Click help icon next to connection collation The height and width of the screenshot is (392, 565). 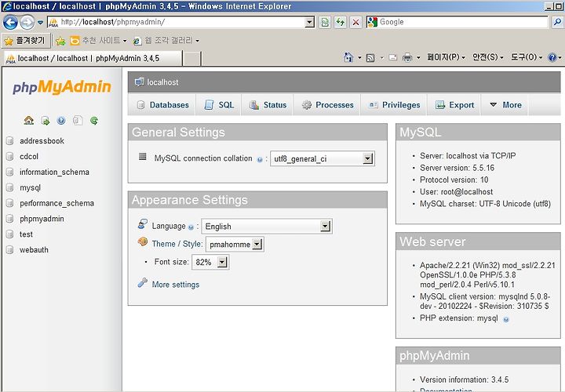tap(260, 159)
